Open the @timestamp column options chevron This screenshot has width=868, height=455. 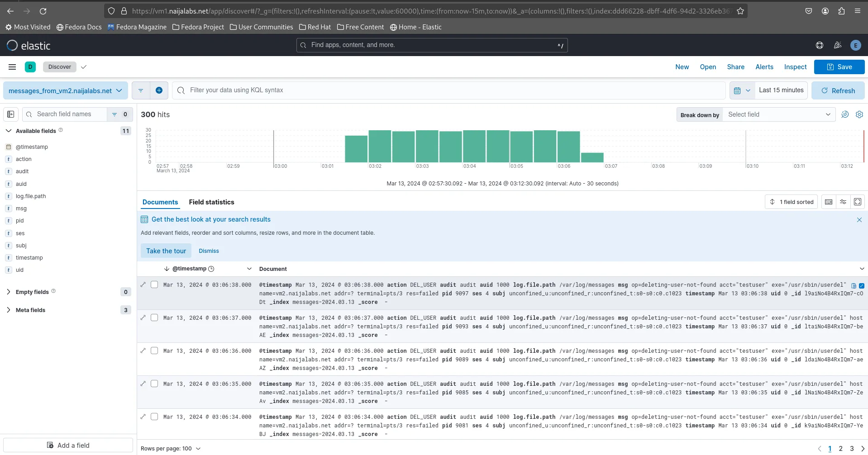point(249,269)
